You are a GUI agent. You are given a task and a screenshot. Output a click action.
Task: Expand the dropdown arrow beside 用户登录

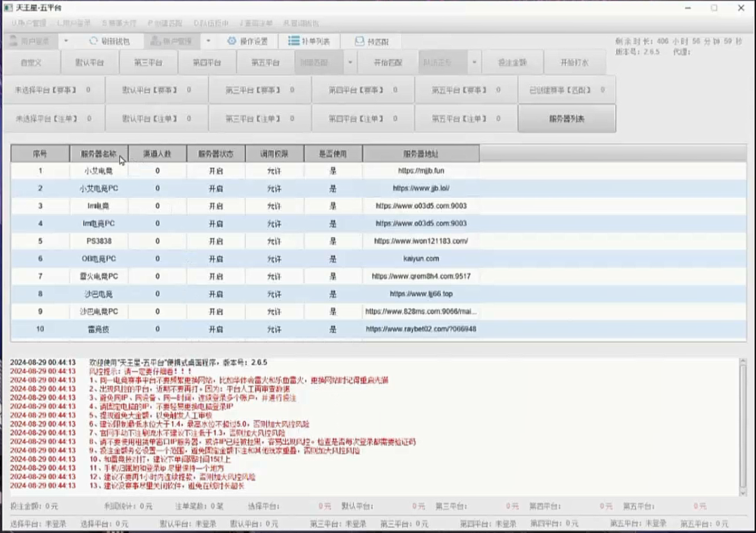66,41
